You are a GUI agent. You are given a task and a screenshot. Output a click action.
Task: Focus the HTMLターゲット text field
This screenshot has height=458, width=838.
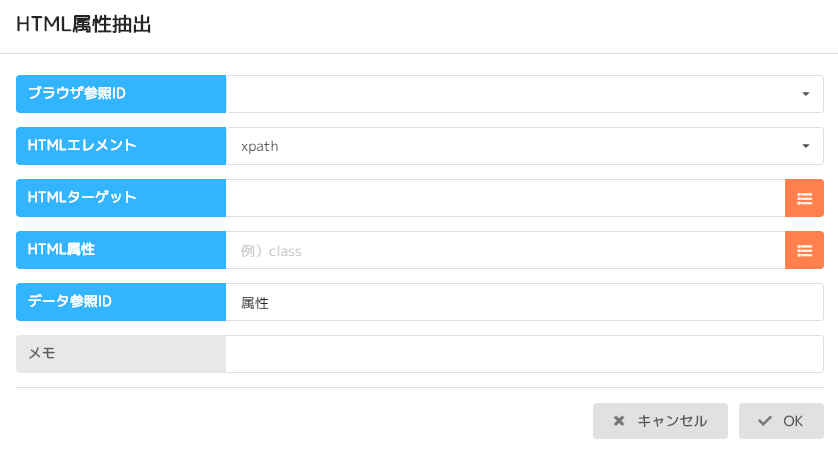pyautogui.click(x=505, y=198)
